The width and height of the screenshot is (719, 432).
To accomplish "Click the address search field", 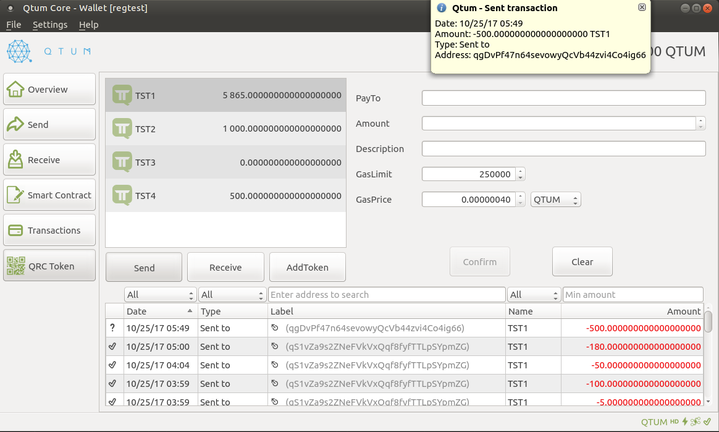I will click(387, 295).
